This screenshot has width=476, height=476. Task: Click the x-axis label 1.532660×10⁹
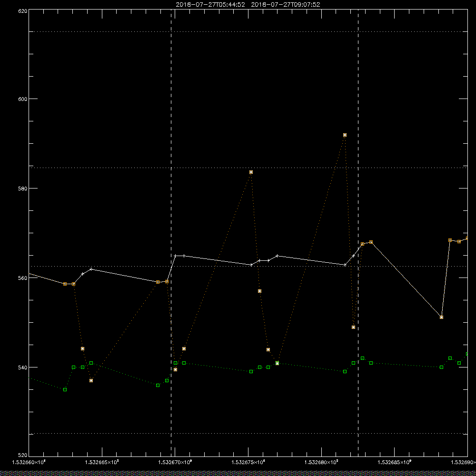[x=29, y=462]
